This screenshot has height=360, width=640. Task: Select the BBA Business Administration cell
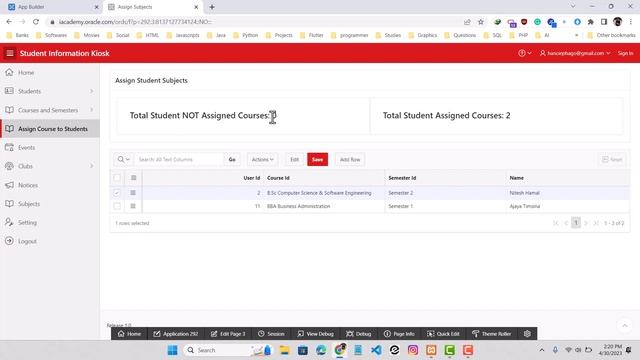(324, 206)
